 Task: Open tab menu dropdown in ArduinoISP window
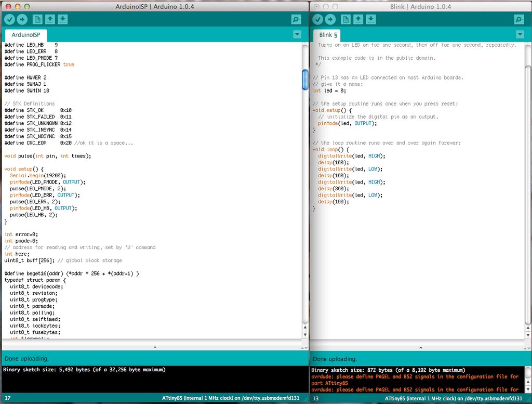297,34
